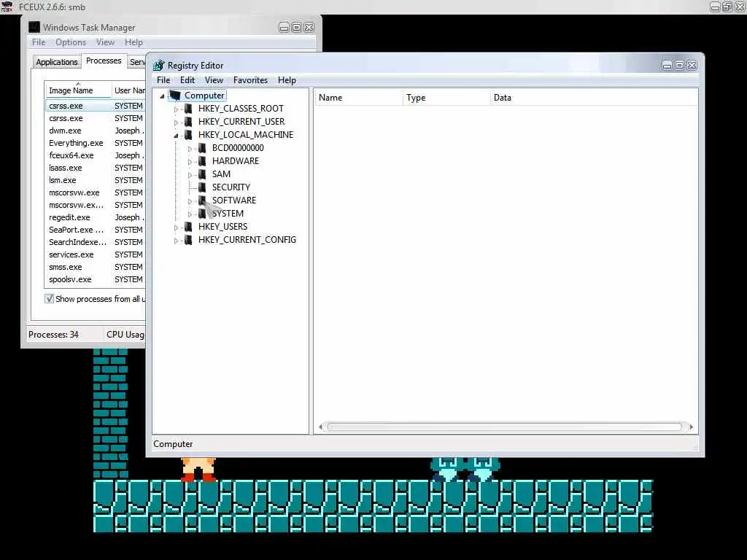
Task: Toggle Show processes from all users checkbox
Action: coord(49,298)
